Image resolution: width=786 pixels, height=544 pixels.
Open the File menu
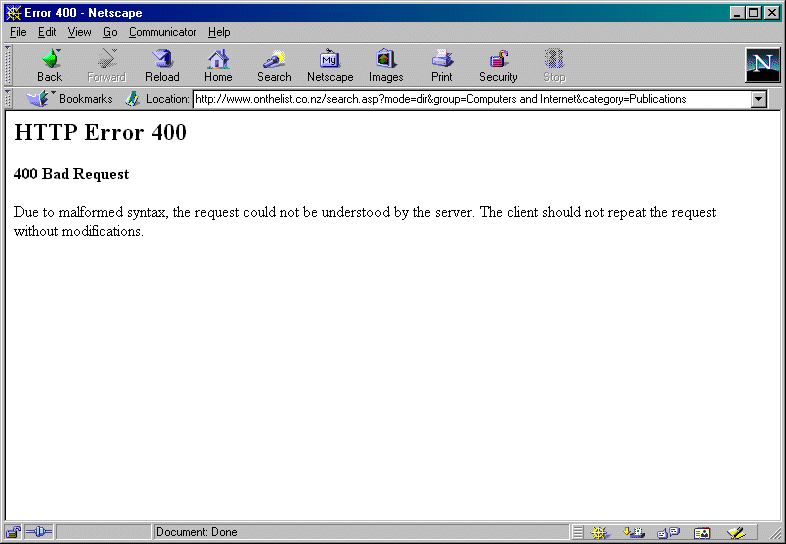pos(18,32)
